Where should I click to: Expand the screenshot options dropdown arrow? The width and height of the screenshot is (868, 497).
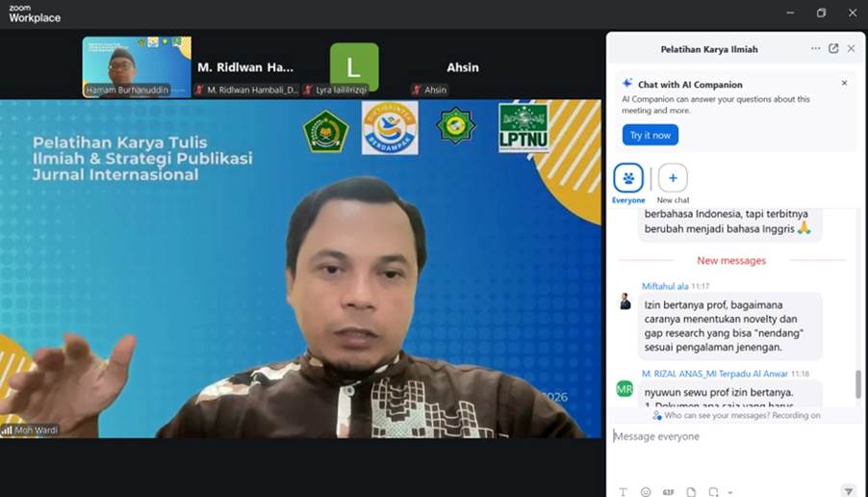coord(730,492)
